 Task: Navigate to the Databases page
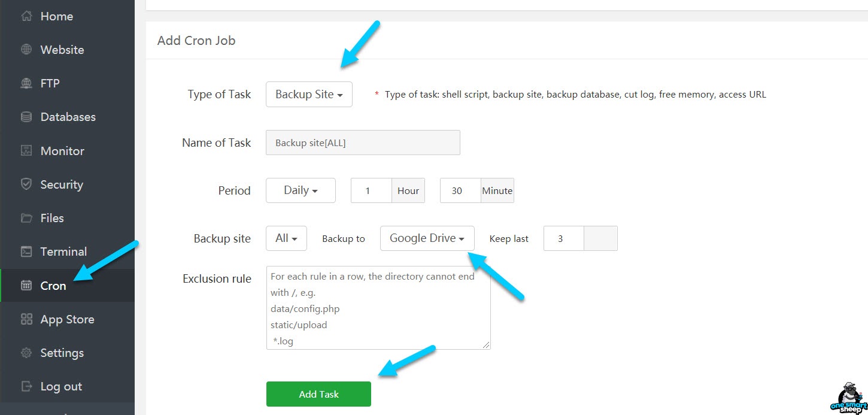point(67,117)
